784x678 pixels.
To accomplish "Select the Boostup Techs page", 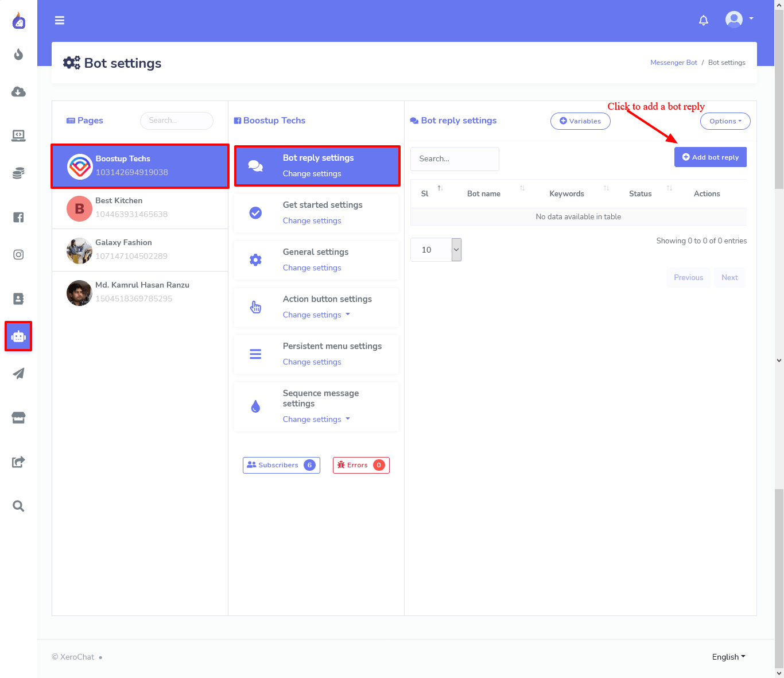I will point(140,166).
